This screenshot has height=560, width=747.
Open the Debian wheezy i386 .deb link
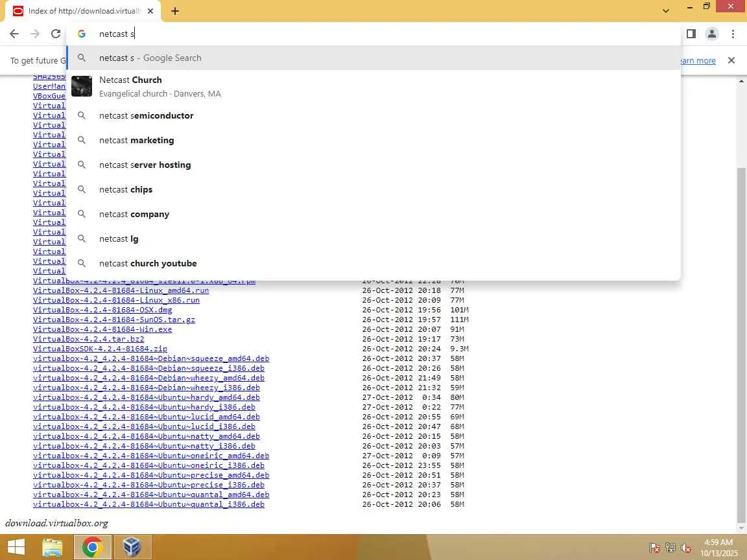tap(147, 388)
